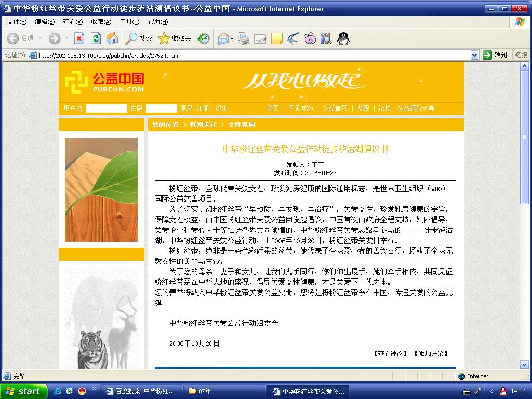This screenshot has width=532, height=399.
Task: Open the Back button history dropdown arrow
Action: tap(41, 38)
